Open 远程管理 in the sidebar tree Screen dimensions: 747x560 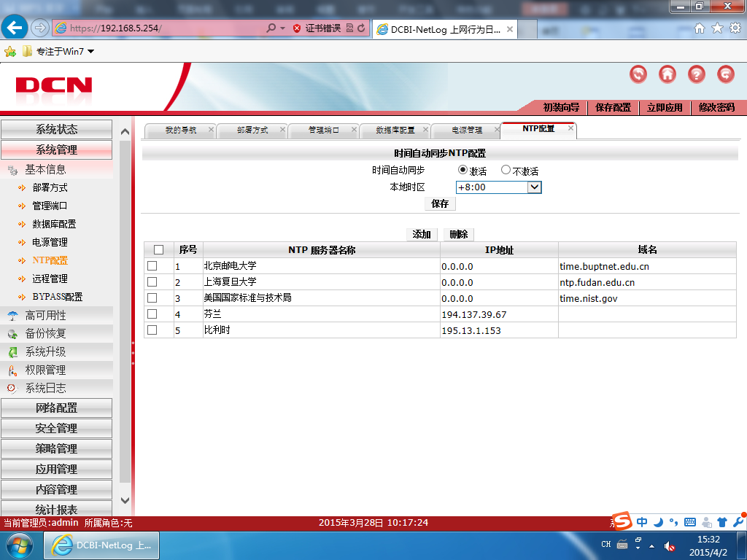pyautogui.click(x=50, y=279)
